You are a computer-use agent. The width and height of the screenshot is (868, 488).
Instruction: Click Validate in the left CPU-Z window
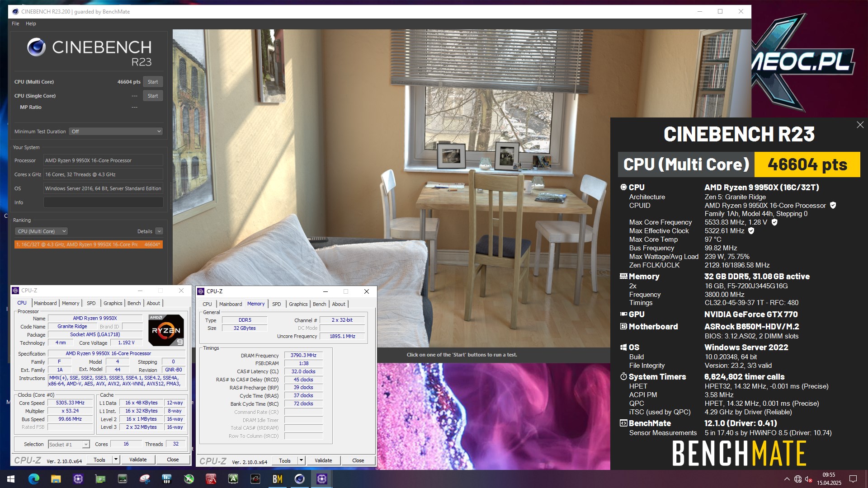[138, 460]
